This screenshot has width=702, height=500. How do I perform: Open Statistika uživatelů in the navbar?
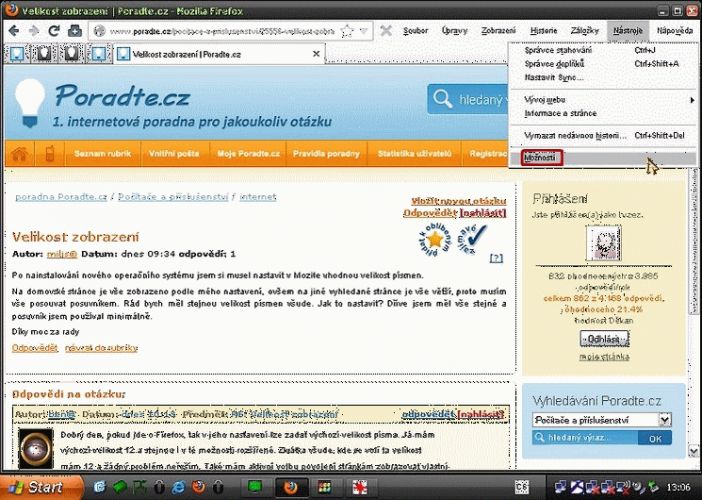(x=414, y=154)
